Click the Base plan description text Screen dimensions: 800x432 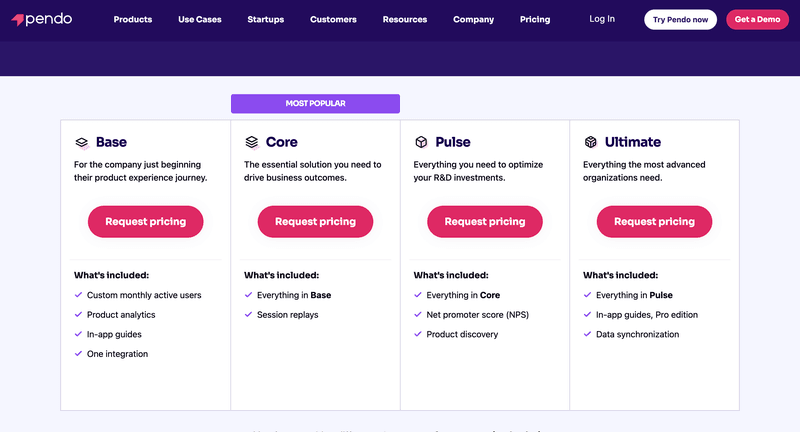[x=141, y=171]
